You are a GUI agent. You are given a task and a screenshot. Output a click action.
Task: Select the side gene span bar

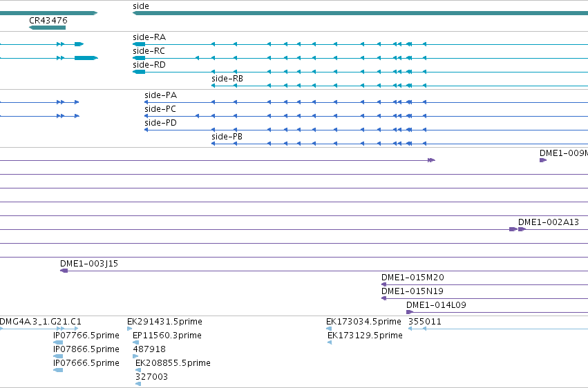(x=360, y=13)
